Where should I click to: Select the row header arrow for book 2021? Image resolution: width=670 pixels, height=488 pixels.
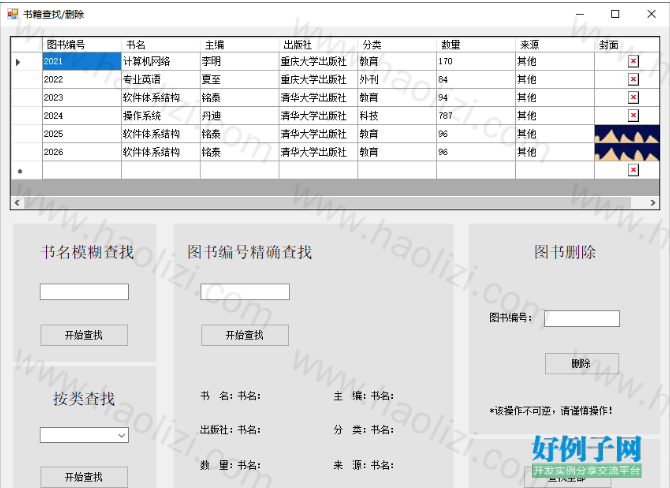pyautogui.click(x=26, y=62)
